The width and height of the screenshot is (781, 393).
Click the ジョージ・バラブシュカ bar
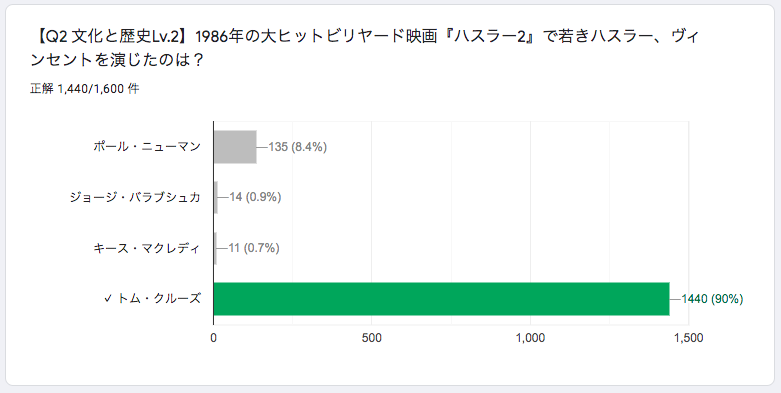click(x=216, y=197)
